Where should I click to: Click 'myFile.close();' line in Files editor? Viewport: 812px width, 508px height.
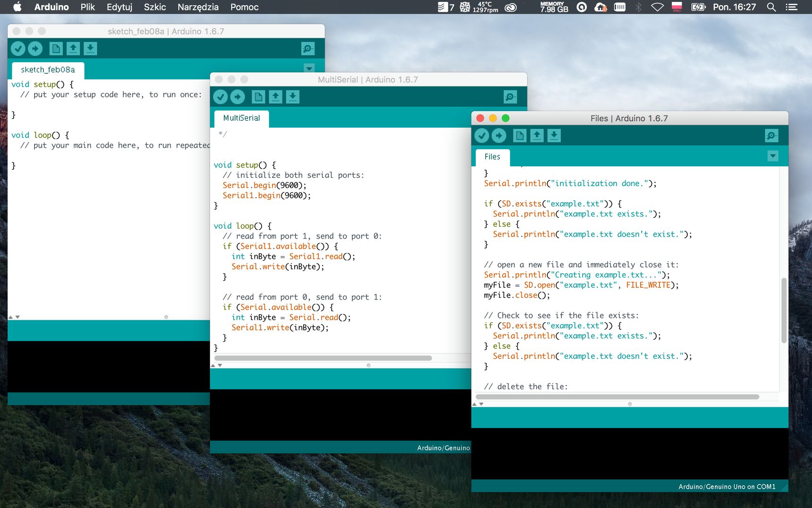[517, 295]
